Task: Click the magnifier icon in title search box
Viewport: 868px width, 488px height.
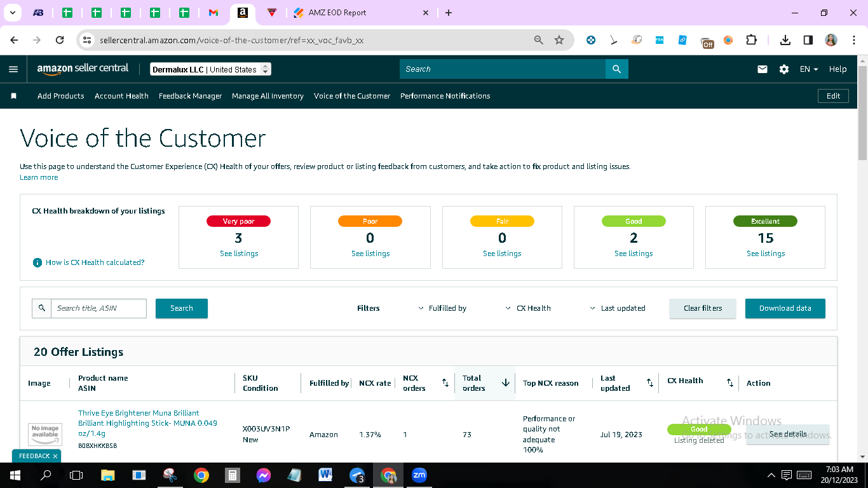Action: 42,308
